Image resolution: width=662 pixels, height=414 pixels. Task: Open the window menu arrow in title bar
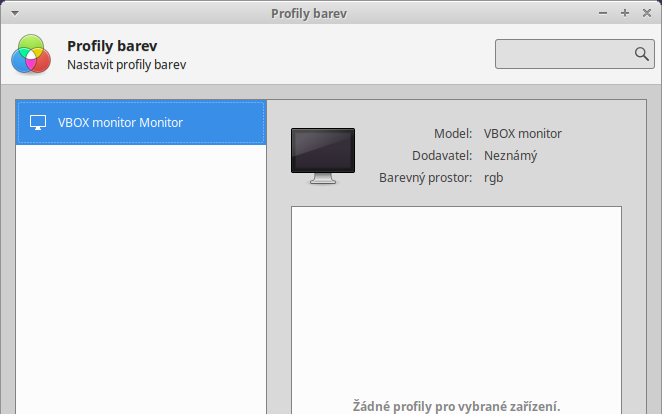click(x=15, y=13)
